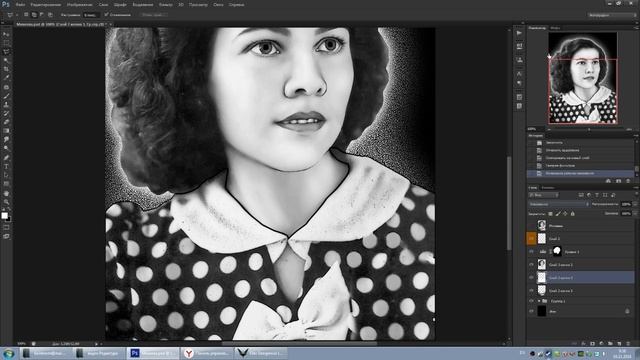Image resolution: width=640 pixels, height=360 pixels.
Task: Select the Eyedropper tool
Action: (6, 78)
